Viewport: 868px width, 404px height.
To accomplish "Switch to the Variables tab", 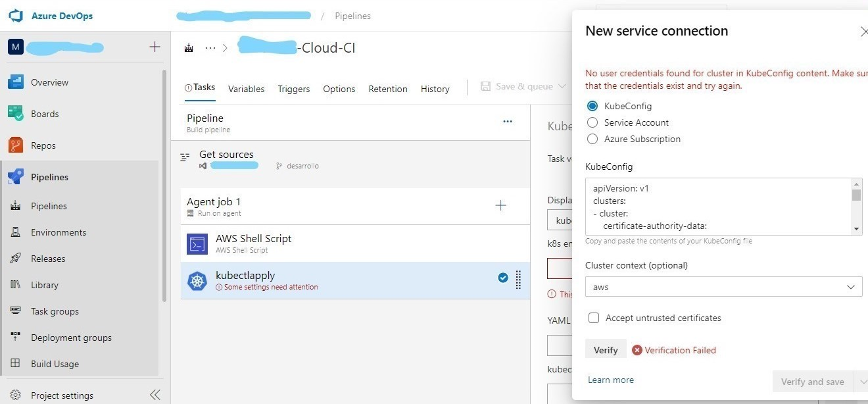I will (246, 89).
